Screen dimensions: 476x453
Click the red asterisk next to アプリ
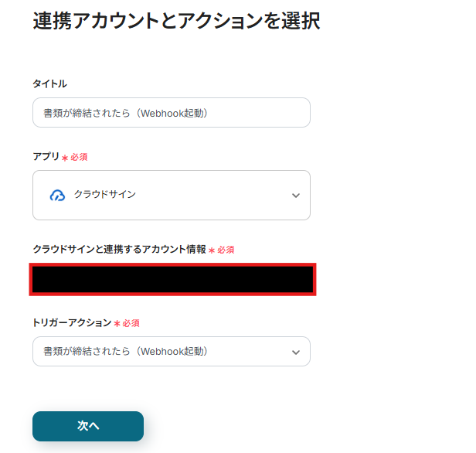65,157
